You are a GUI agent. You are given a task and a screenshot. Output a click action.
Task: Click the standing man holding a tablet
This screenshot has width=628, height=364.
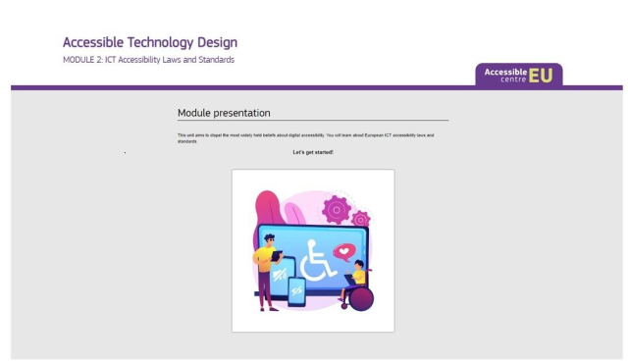[x=267, y=273]
